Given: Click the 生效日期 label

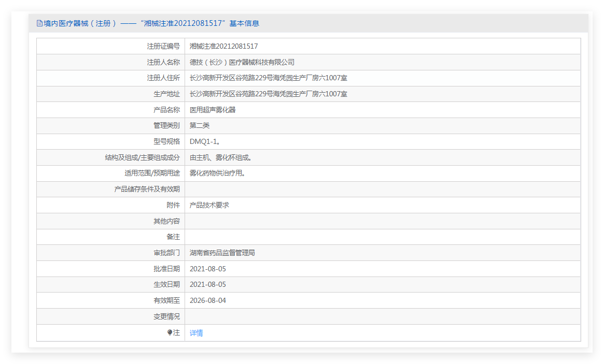Looking at the screenshot, I should tap(167, 285).
